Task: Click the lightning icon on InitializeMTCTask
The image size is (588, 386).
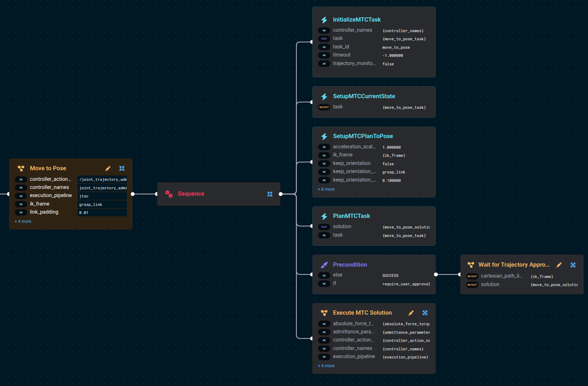Action: tap(324, 20)
